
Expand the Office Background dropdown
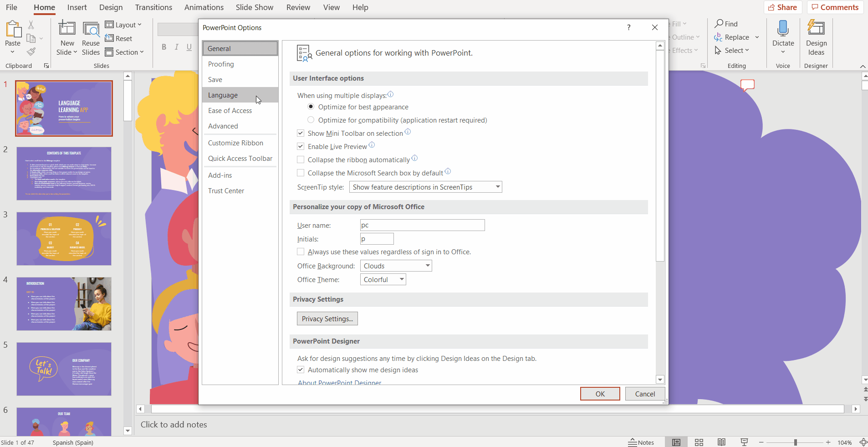(x=396, y=266)
